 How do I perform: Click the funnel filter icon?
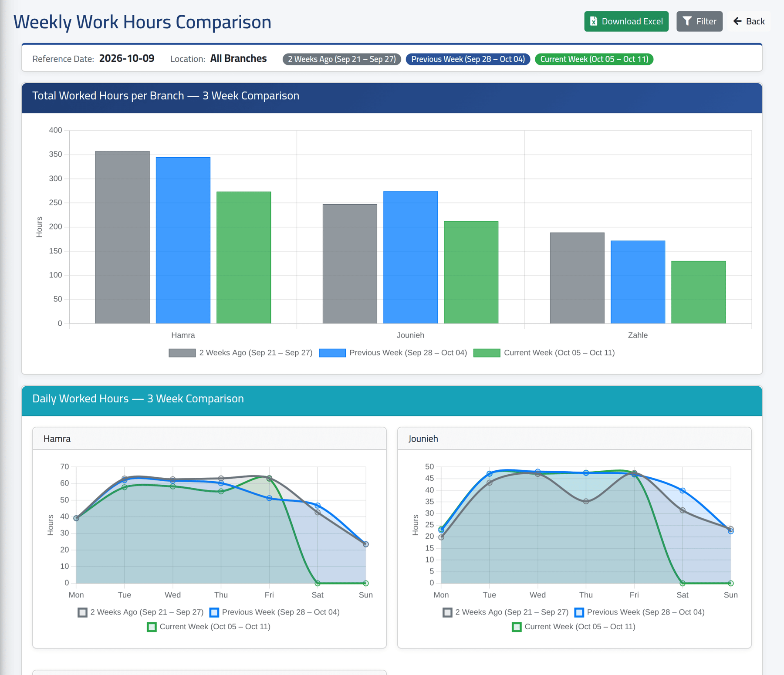(687, 21)
